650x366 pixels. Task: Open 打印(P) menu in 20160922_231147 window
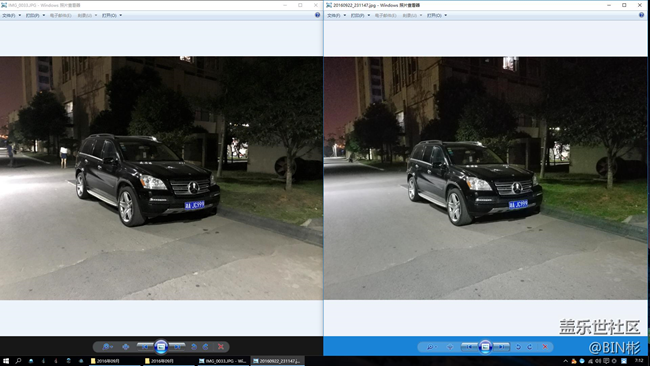click(x=360, y=15)
